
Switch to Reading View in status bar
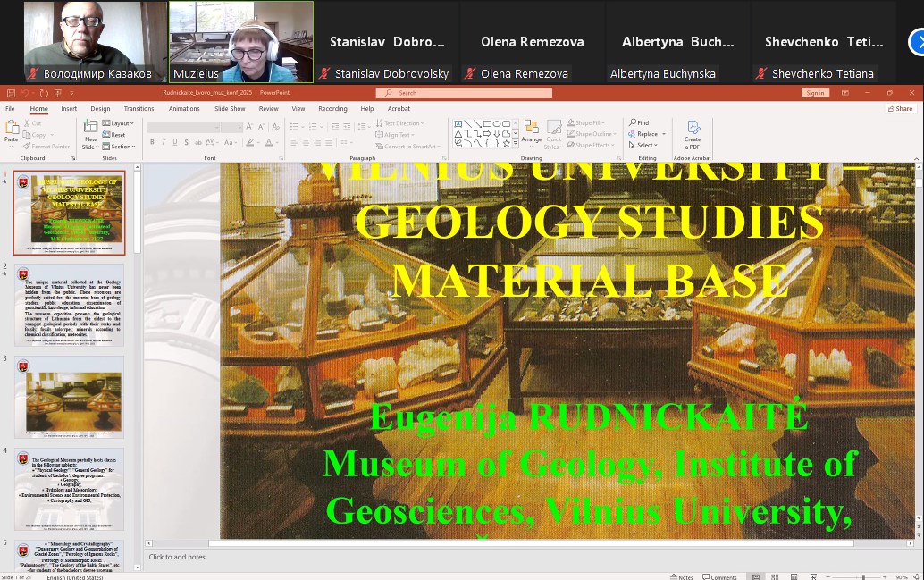point(794,576)
